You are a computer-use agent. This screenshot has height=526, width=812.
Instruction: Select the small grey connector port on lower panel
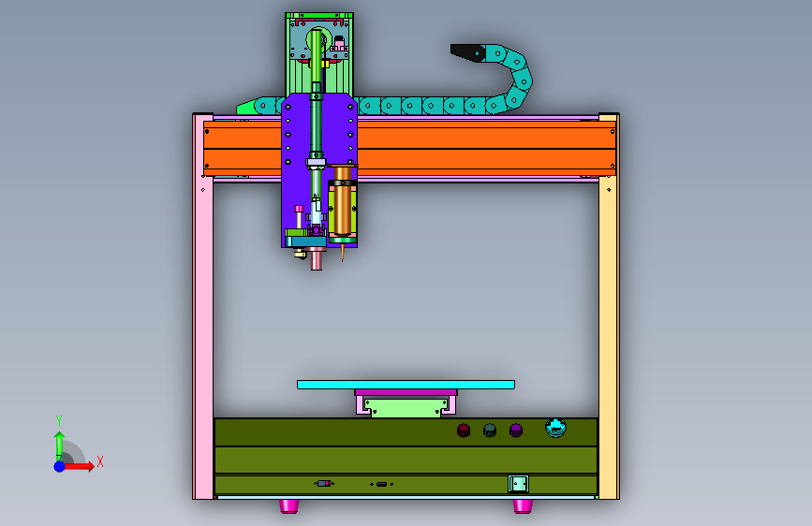pyautogui.click(x=324, y=484)
